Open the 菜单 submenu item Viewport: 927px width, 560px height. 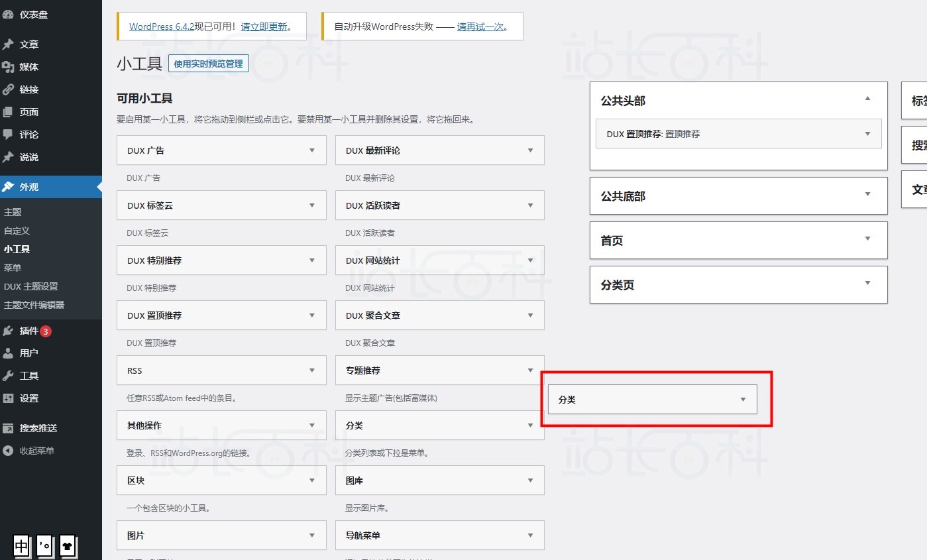click(13, 268)
